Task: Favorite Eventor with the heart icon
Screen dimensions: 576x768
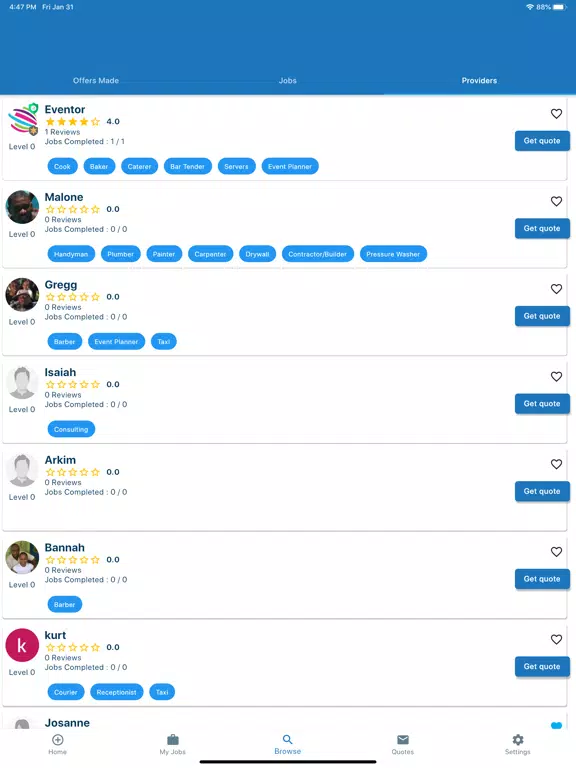Action: (556, 114)
